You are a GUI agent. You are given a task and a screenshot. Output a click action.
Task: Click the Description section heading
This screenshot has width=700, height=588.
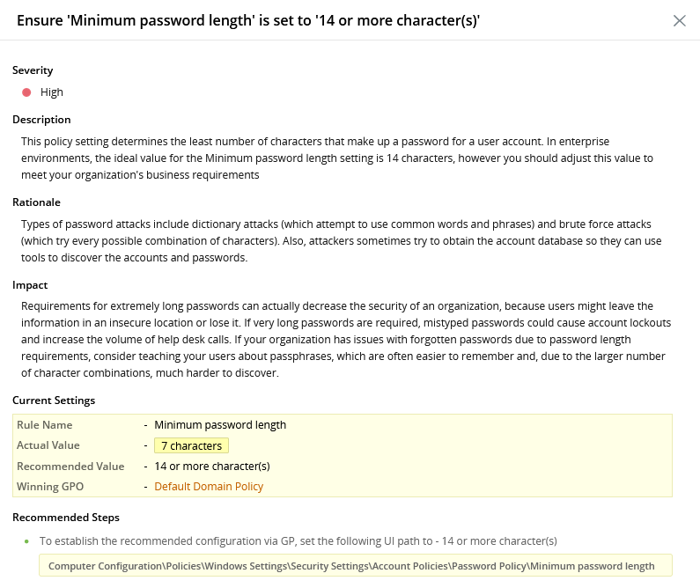click(41, 120)
